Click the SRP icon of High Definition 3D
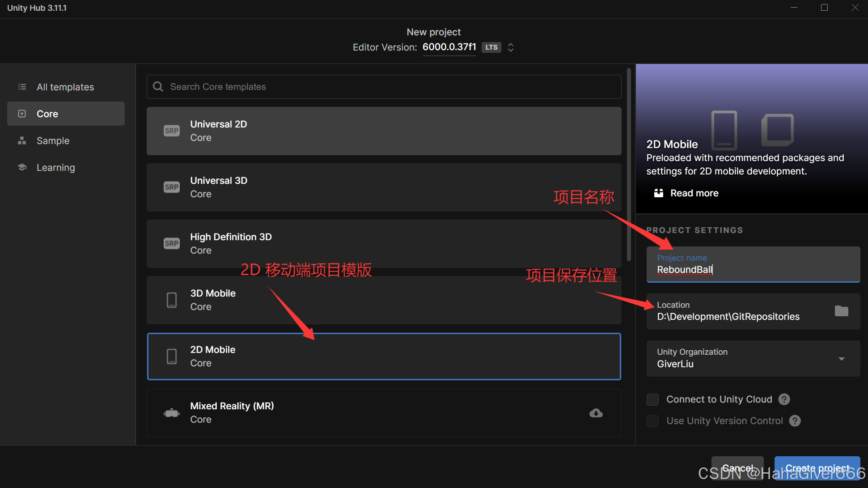 tap(172, 243)
